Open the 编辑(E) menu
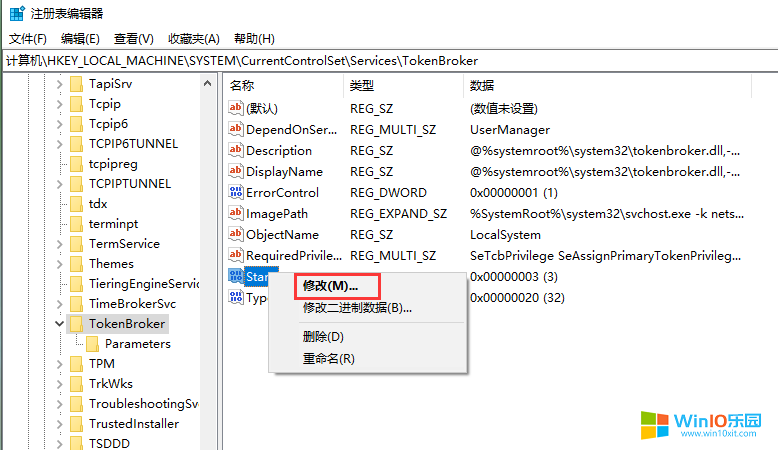The width and height of the screenshot is (778, 450). coord(80,39)
